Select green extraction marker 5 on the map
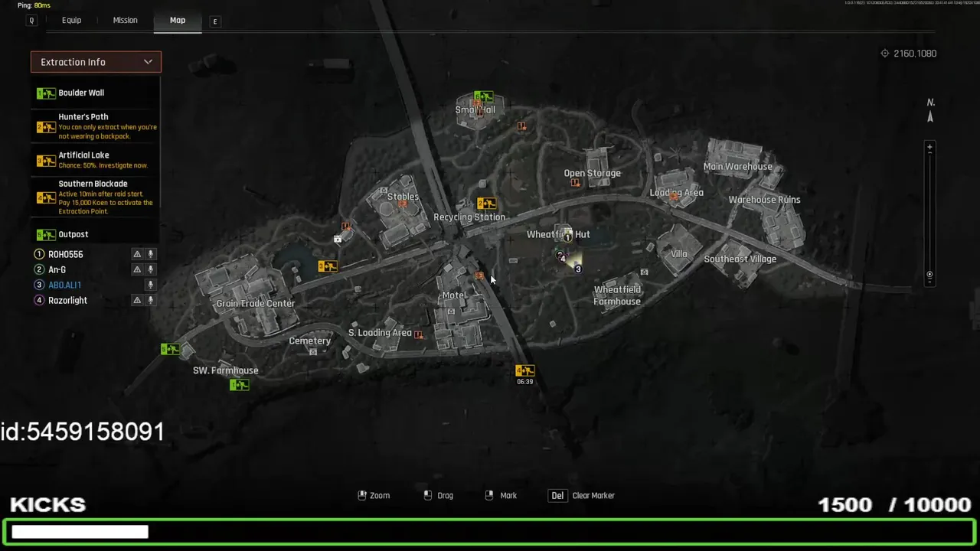The width and height of the screenshot is (980, 551). (x=170, y=350)
